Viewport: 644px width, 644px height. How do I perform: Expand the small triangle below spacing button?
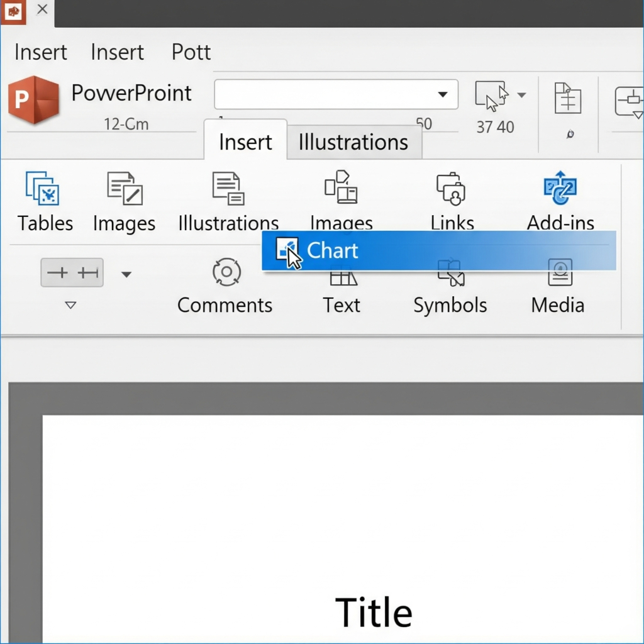pyautogui.click(x=71, y=306)
